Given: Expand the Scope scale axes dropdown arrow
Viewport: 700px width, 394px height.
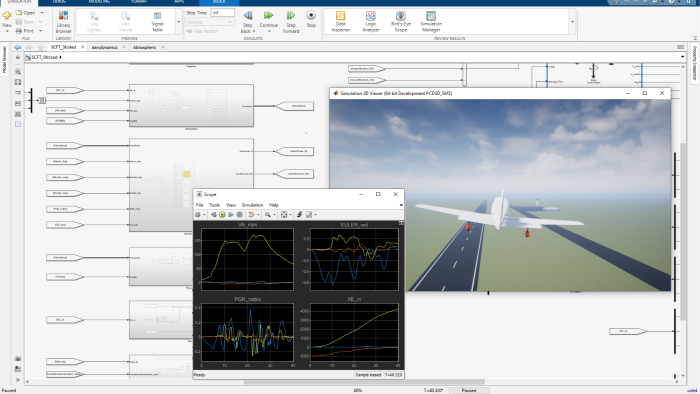Looking at the screenshot, I should (290, 215).
